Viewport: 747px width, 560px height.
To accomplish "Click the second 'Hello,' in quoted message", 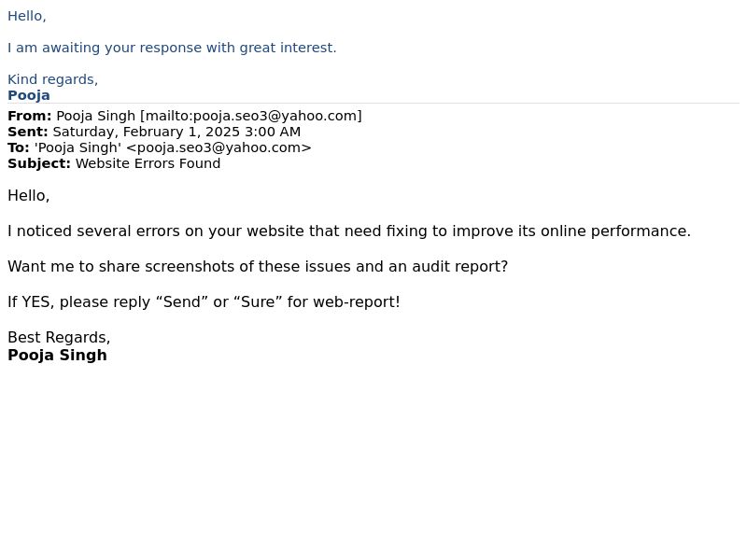I will pos(29,196).
